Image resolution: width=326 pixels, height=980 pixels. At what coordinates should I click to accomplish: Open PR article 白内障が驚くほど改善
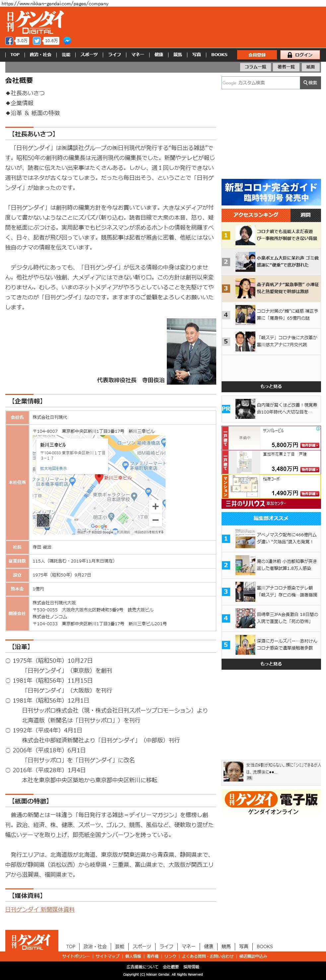(271, 409)
